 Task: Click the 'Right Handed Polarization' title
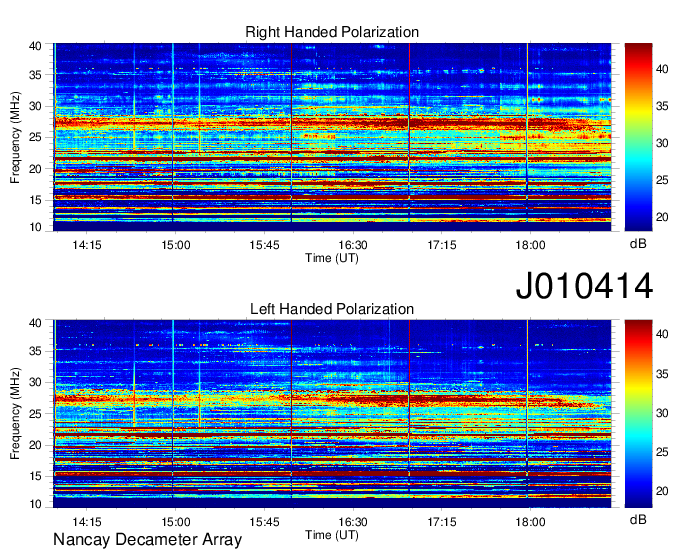(x=332, y=32)
